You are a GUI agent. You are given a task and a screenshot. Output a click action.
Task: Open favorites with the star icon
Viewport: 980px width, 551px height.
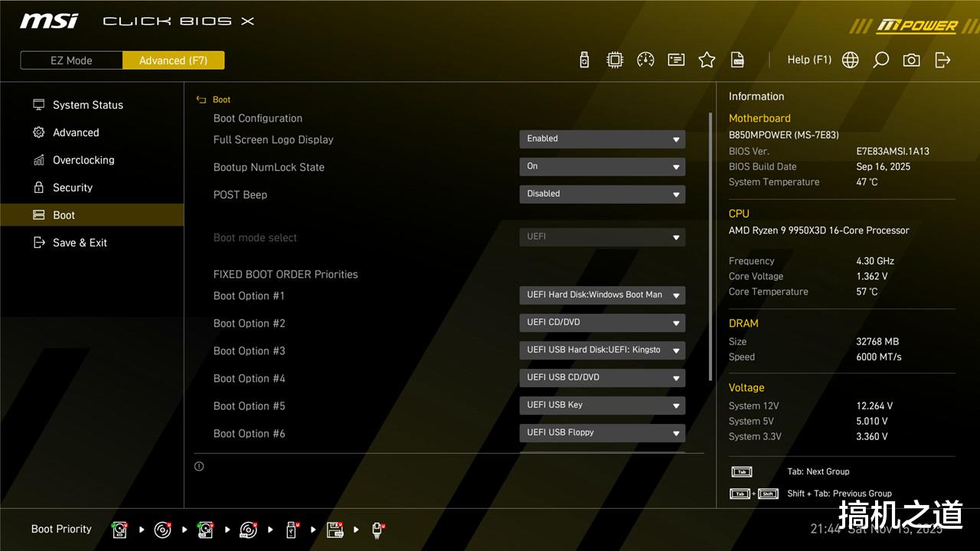(707, 60)
